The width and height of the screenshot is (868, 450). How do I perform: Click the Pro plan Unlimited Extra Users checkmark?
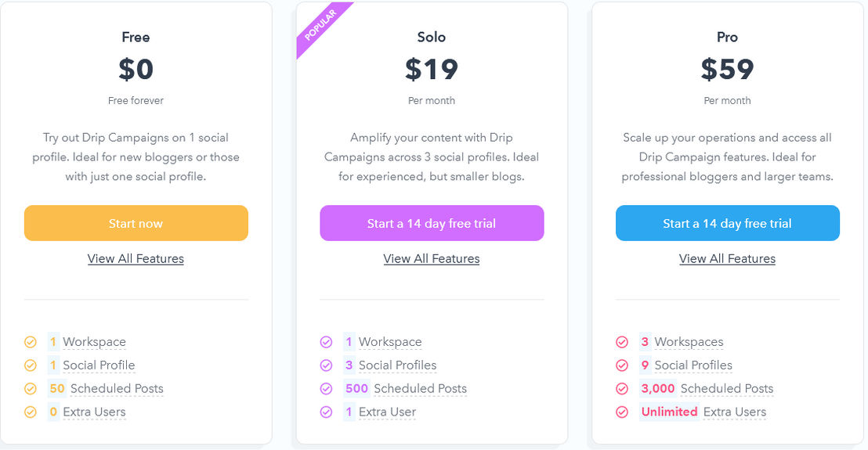coord(622,412)
